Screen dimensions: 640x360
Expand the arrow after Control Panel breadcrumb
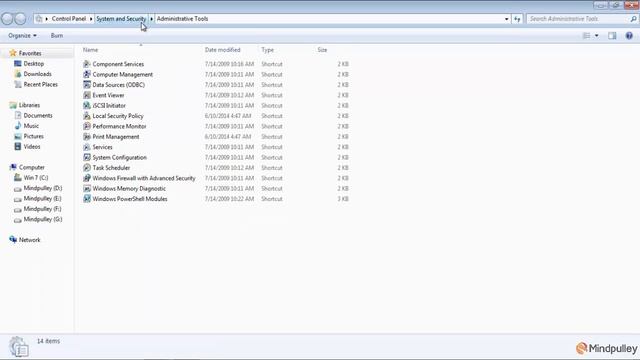point(91,19)
